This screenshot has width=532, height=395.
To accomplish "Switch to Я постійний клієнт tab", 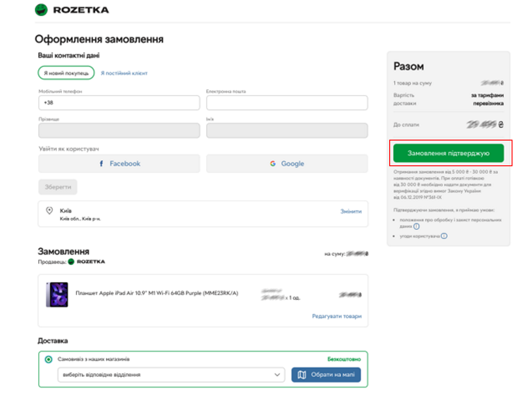I will pos(124,73).
